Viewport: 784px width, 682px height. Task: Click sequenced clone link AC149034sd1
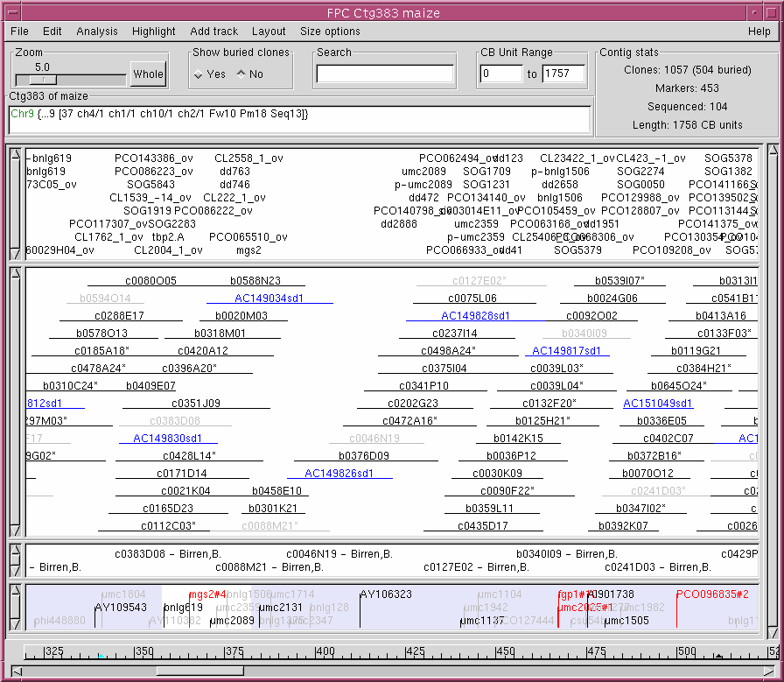click(269, 299)
